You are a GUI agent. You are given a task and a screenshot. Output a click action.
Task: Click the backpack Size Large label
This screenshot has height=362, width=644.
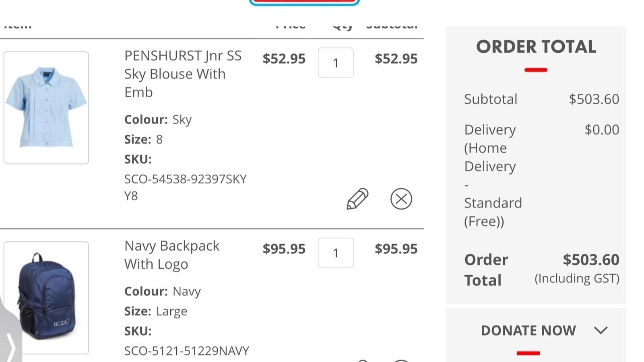pos(156,311)
